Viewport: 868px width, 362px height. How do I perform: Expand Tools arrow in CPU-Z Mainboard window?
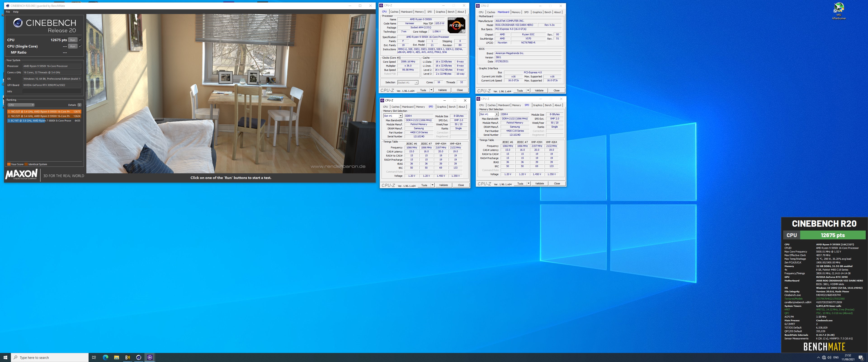(528, 90)
